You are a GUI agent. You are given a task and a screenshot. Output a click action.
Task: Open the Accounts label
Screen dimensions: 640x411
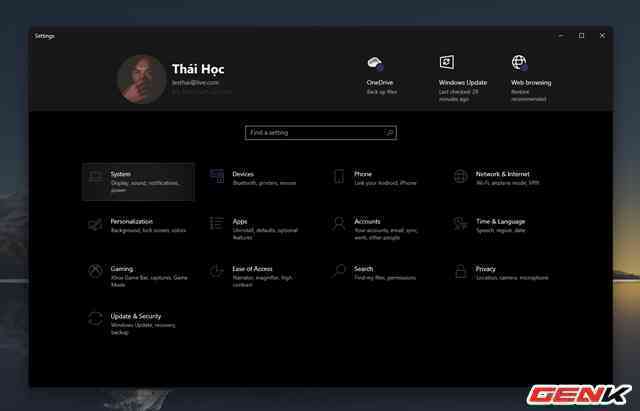coord(367,222)
